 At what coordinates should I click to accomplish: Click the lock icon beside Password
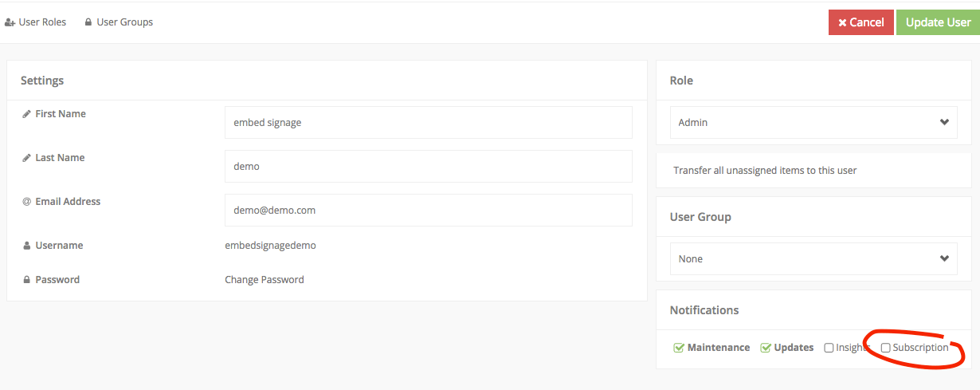tap(26, 280)
